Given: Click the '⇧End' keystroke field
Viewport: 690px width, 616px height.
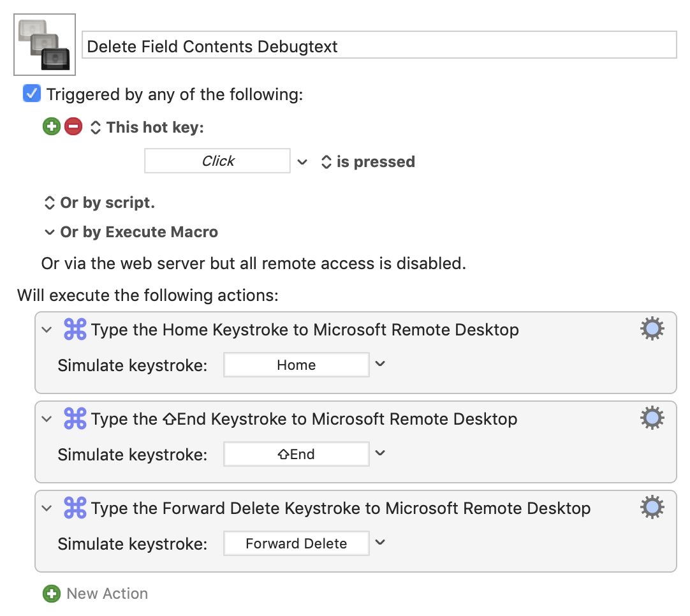Looking at the screenshot, I should pos(296,454).
